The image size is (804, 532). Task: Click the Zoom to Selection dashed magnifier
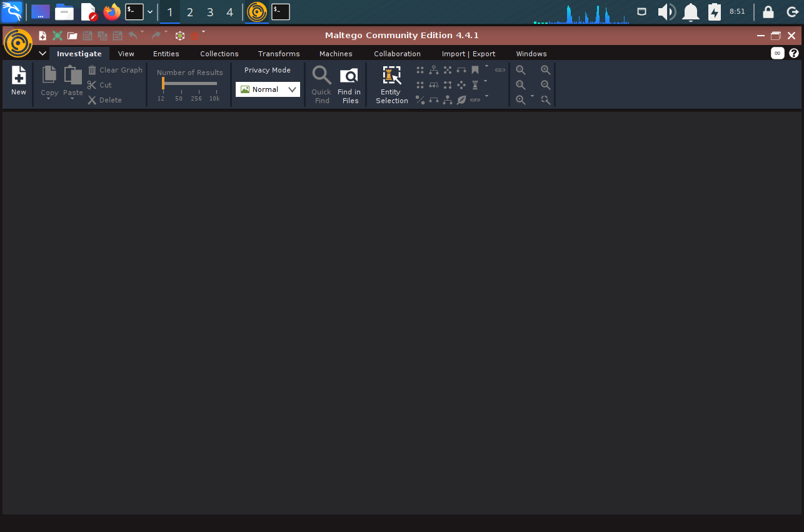546,100
